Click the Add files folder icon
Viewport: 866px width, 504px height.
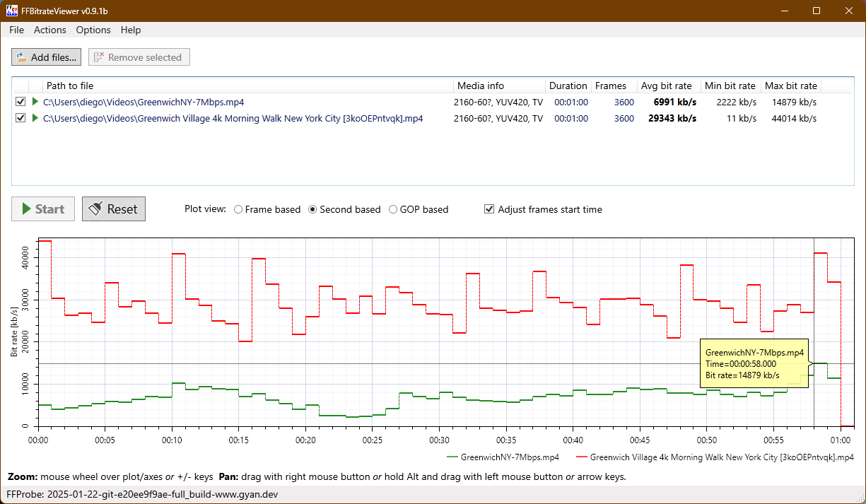point(21,57)
